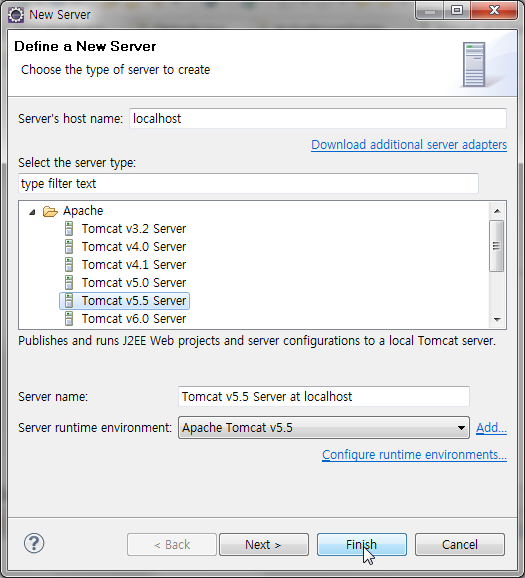Screen dimensions: 525x578
Task: Click the Add... runtime link
Action: (x=491, y=428)
